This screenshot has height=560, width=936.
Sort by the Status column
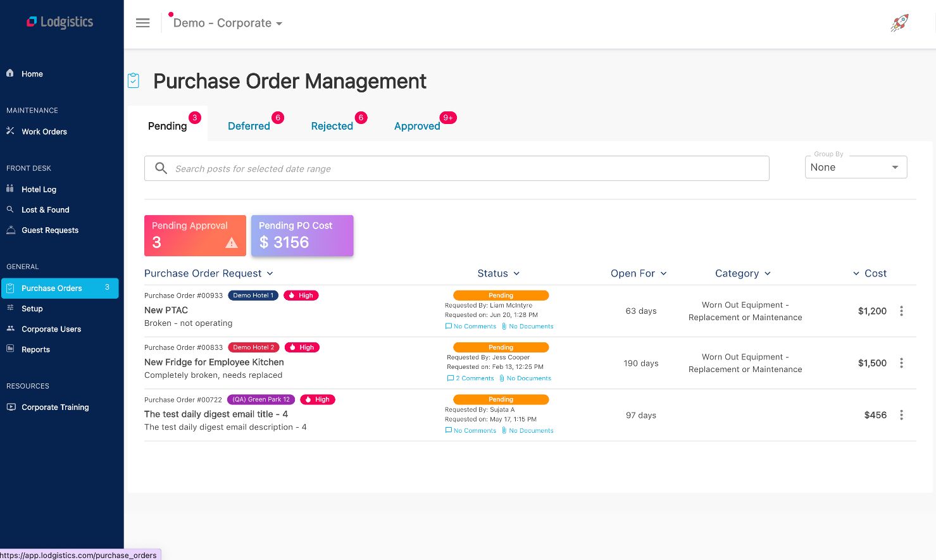(x=499, y=273)
